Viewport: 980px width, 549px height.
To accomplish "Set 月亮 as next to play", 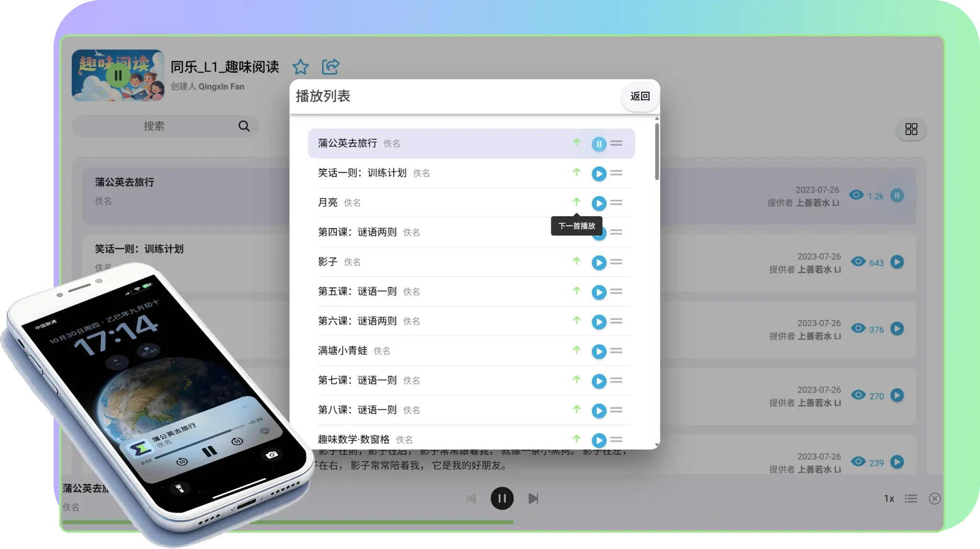I will pyautogui.click(x=577, y=202).
